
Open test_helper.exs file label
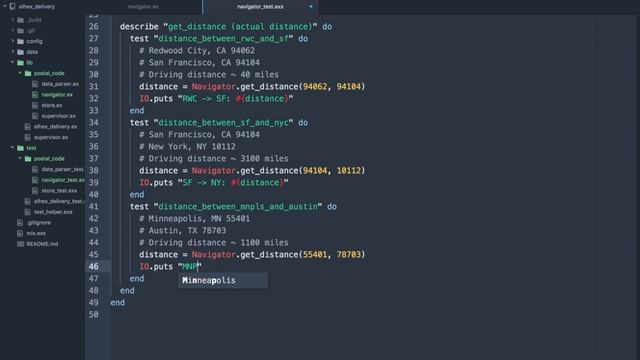[53, 212]
